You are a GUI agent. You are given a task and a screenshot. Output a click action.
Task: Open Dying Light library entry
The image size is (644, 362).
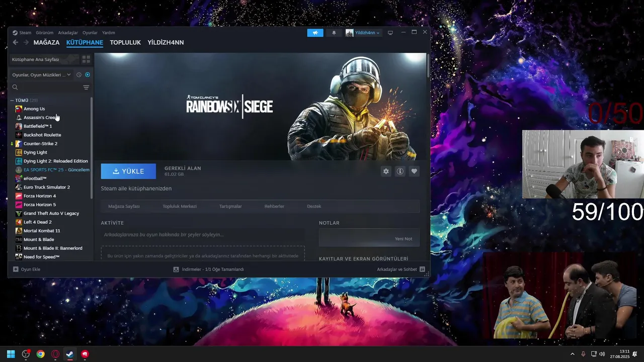[x=35, y=152]
